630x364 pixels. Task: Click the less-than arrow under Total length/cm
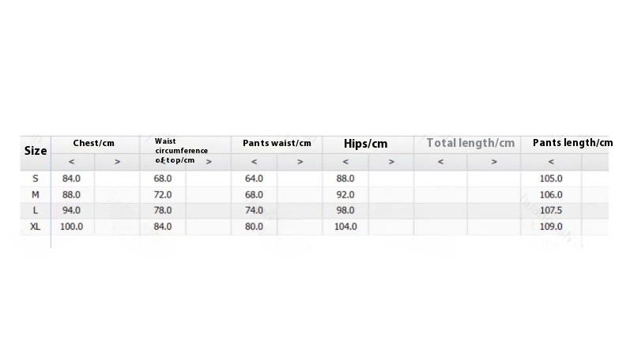coord(440,162)
